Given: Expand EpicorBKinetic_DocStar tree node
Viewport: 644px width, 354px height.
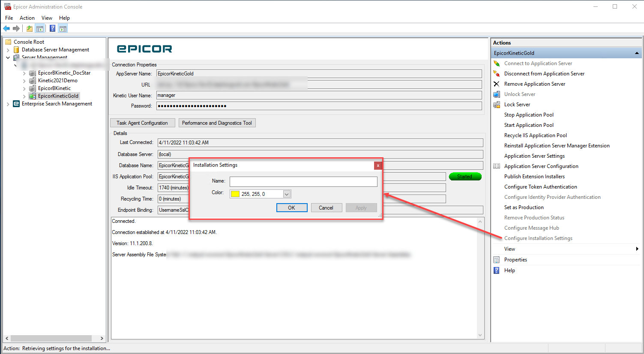Looking at the screenshot, I should pos(24,73).
